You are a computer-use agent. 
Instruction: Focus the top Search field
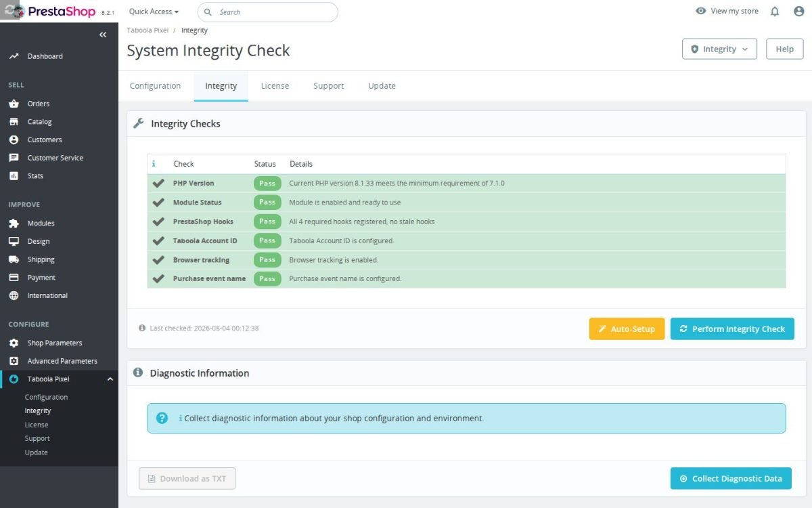(267, 12)
